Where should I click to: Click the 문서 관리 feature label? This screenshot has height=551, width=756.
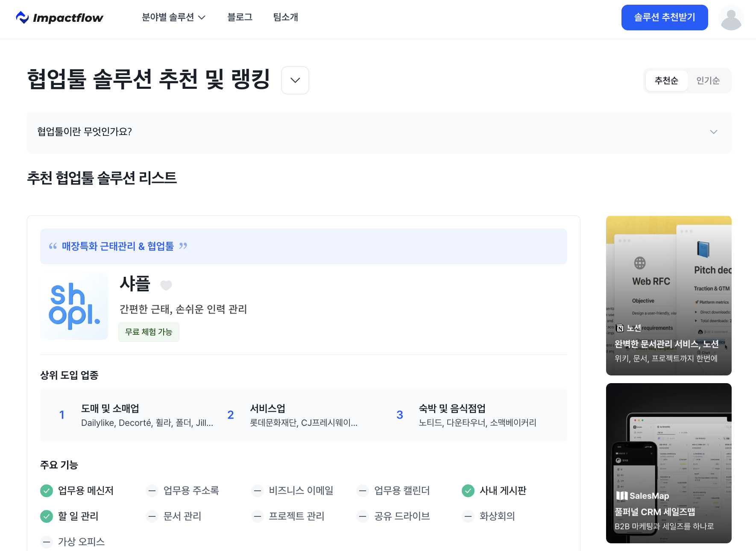(x=182, y=516)
